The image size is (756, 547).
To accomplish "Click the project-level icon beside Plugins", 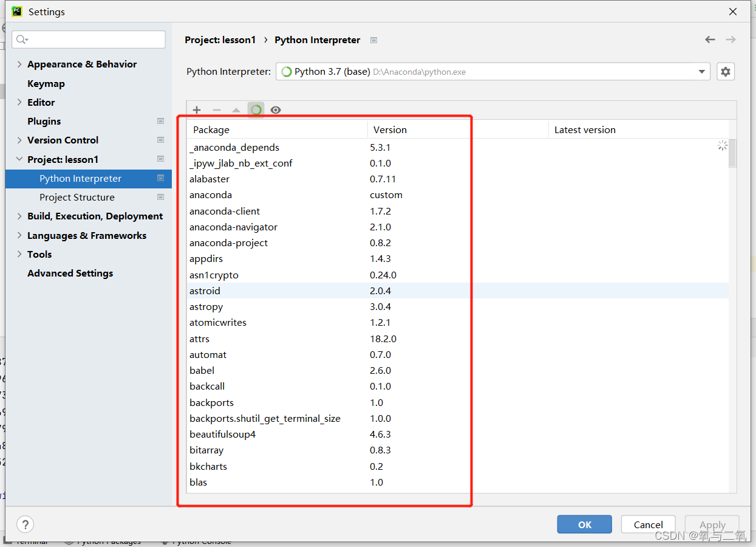I will [160, 122].
